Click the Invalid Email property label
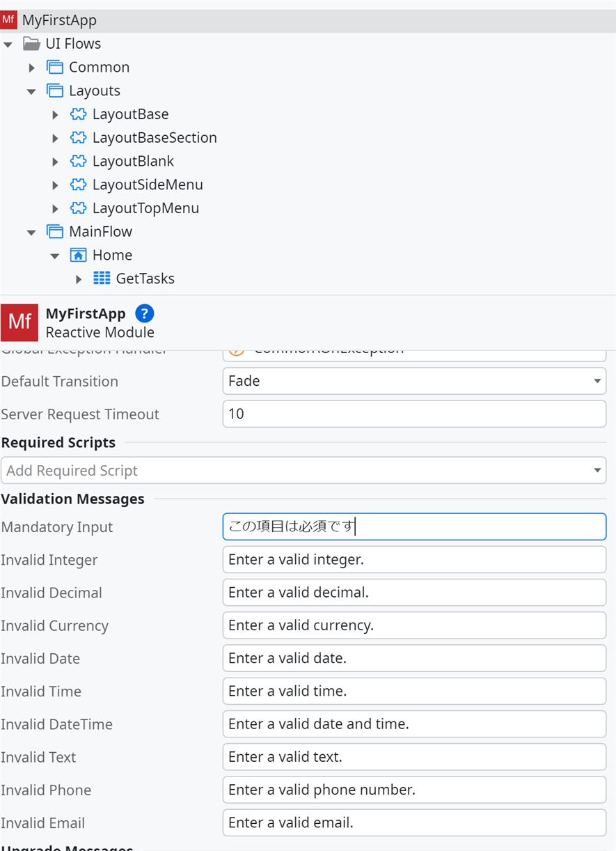Viewport: 616px width, 851px height. (43, 823)
